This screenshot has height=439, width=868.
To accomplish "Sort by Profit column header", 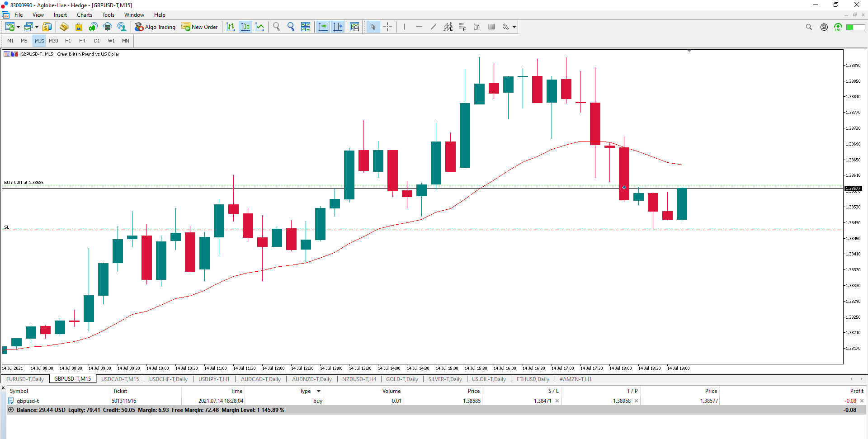I will pyautogui.click(x=856, y=391).
